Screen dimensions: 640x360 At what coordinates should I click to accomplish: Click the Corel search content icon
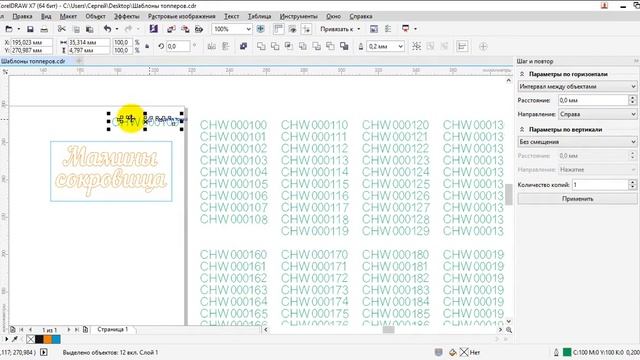pyautogui.click(x=153, y=29)
